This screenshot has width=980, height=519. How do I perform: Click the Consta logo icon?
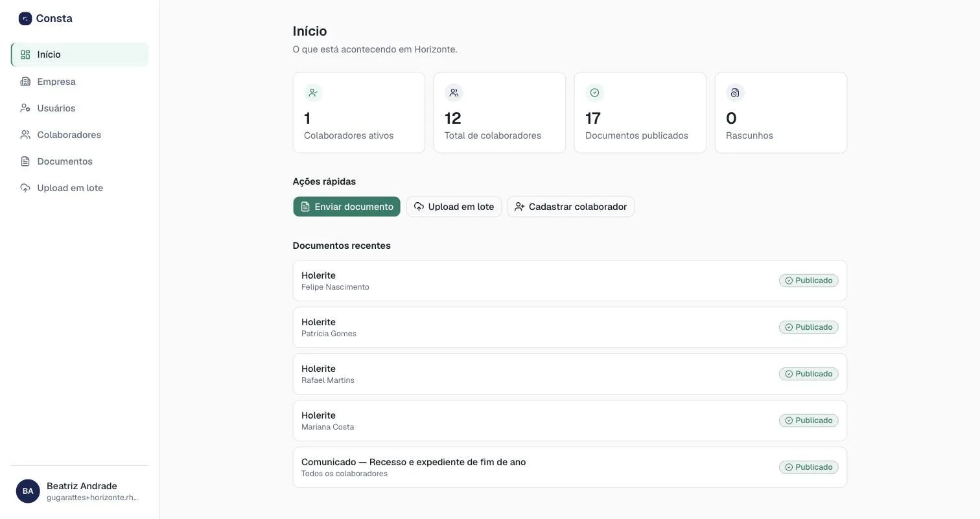pos(25,19)
